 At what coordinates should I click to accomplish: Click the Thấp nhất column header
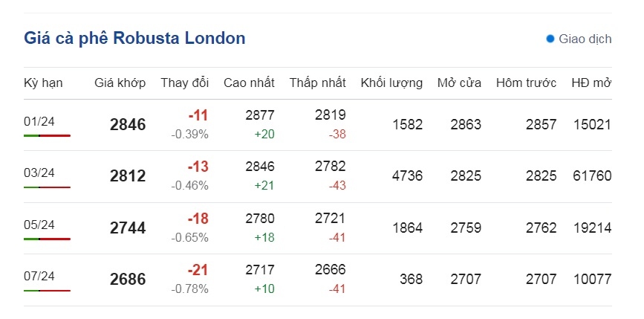point(317,83)
